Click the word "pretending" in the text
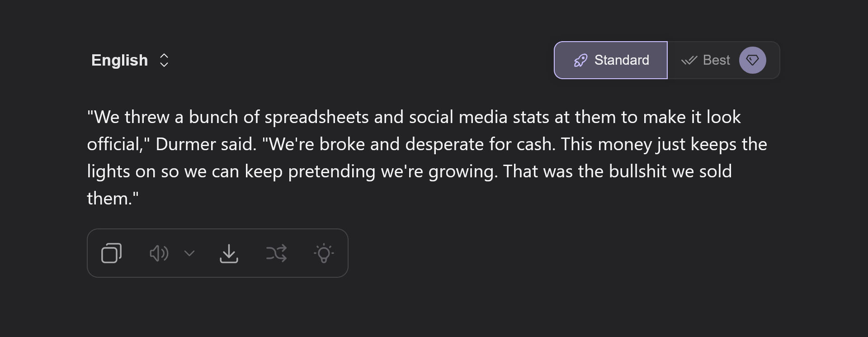 tap(331, 171)
